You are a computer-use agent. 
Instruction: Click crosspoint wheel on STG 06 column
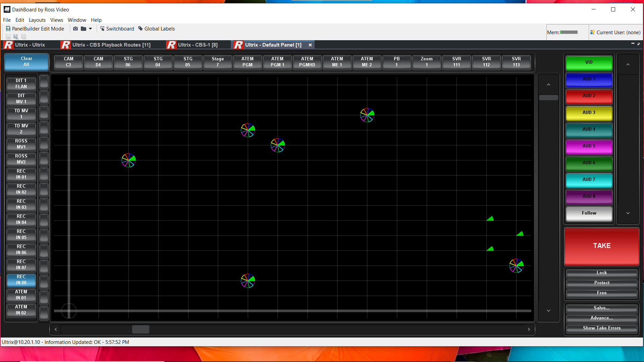128,160
